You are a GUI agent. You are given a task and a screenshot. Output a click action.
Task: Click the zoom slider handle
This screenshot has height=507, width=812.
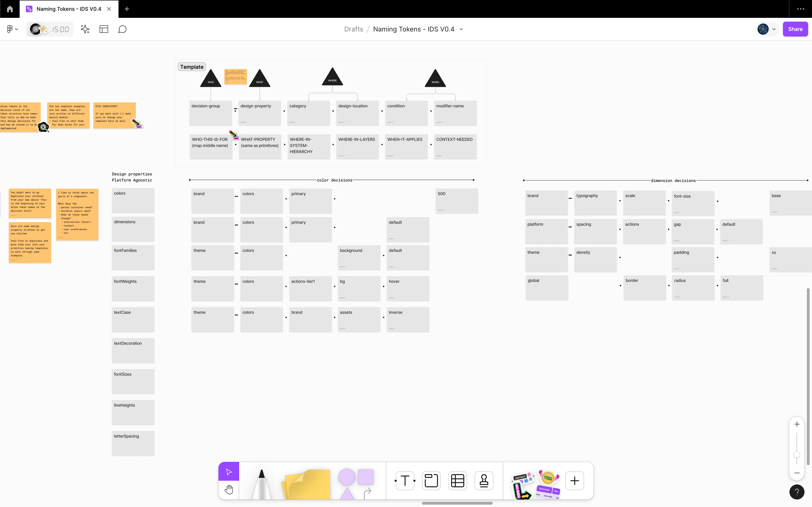point(796,455)
